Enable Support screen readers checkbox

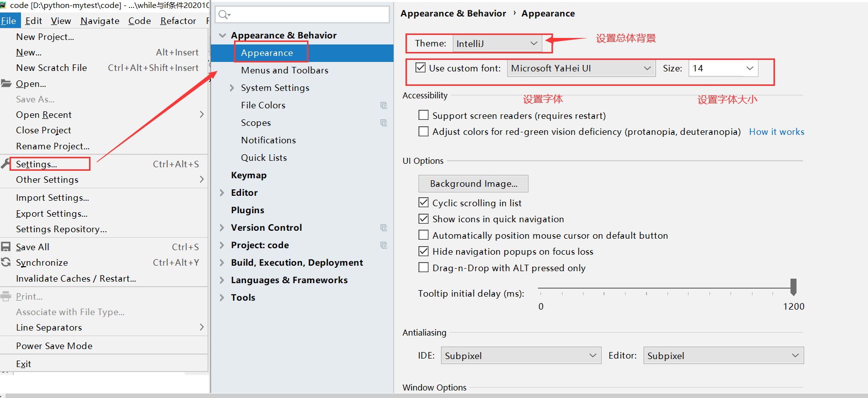(423, 115)
